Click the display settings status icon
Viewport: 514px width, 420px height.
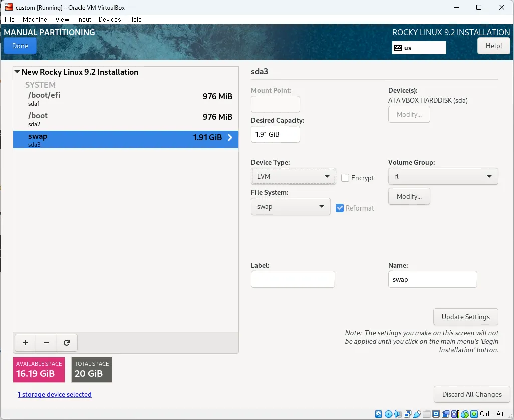point(436,414)
